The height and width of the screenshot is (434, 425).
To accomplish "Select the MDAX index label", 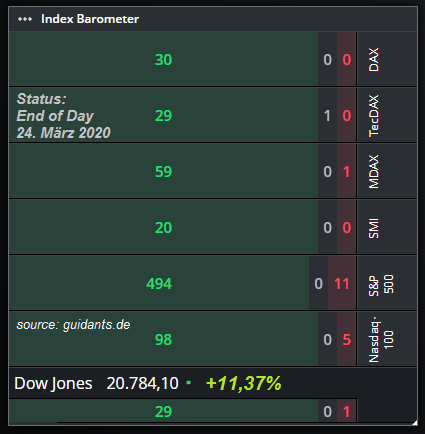I will pos(374,171).
